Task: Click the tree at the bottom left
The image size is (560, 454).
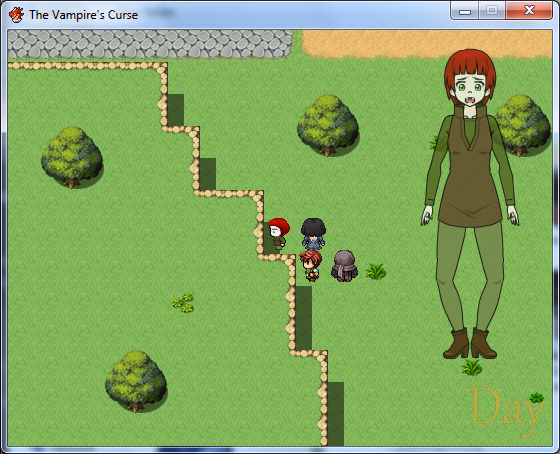Action: click(136, 381)
